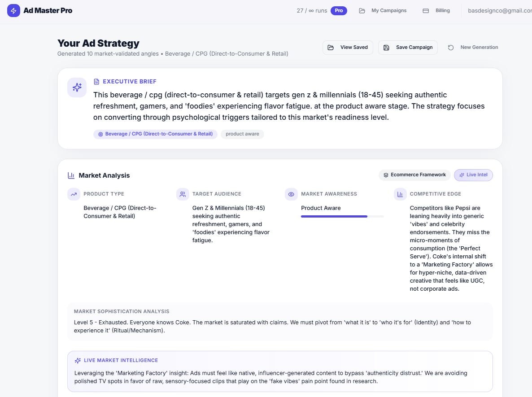Click the basdesignco@gmail.com account label
The width and height of the screenshot is (532, 397).
pos(500,10)
